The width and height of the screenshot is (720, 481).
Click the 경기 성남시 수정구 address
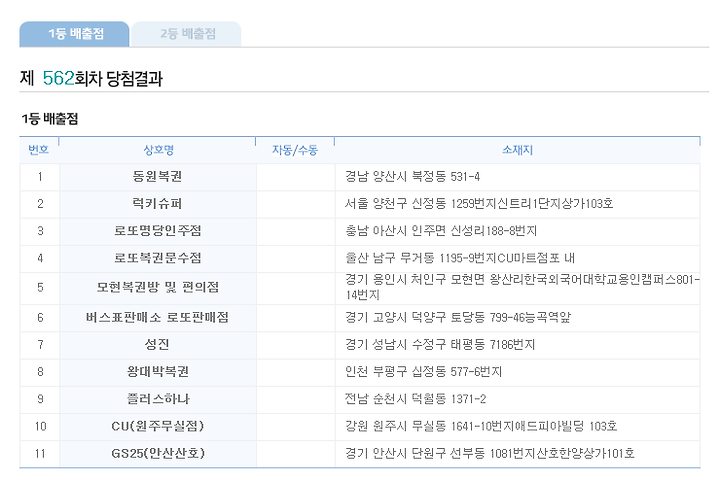coord(440,344)
